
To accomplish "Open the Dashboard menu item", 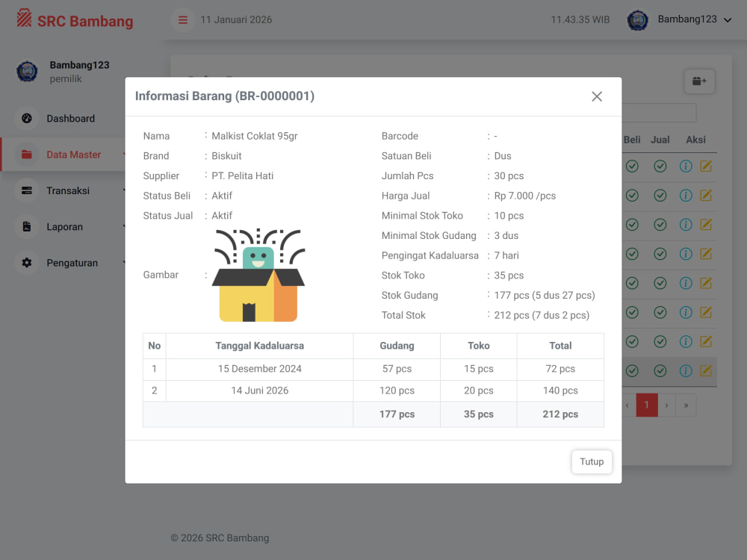I will (x=70, y=119).
